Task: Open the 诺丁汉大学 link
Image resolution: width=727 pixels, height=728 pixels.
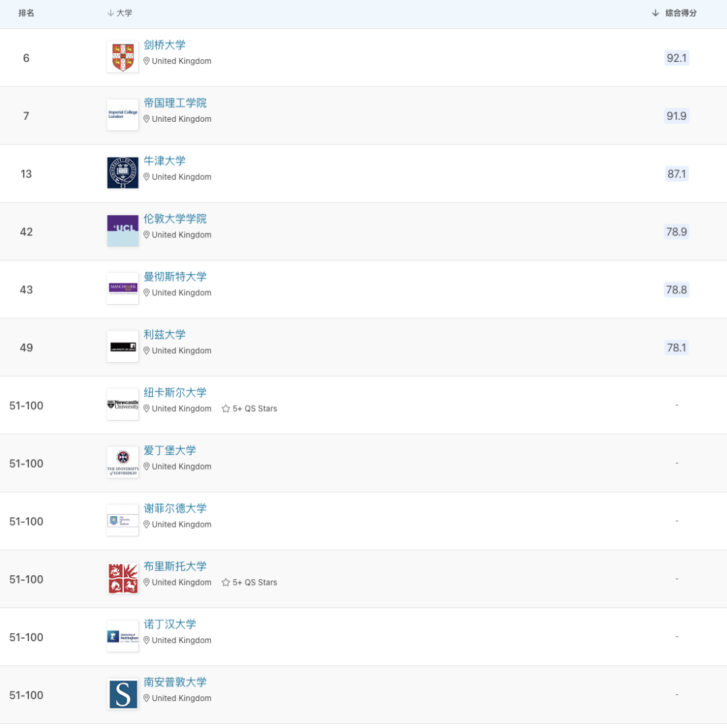Action: pos(170,624)
